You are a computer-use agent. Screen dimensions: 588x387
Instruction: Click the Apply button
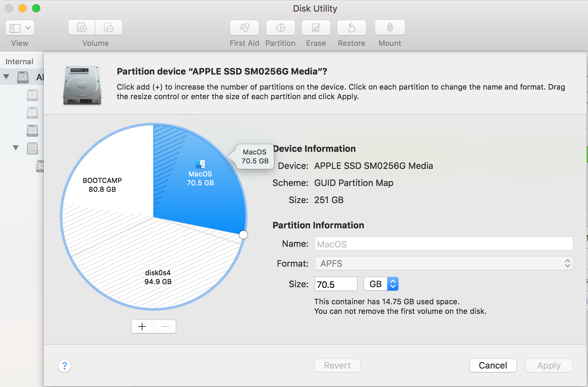pos(549,365)
